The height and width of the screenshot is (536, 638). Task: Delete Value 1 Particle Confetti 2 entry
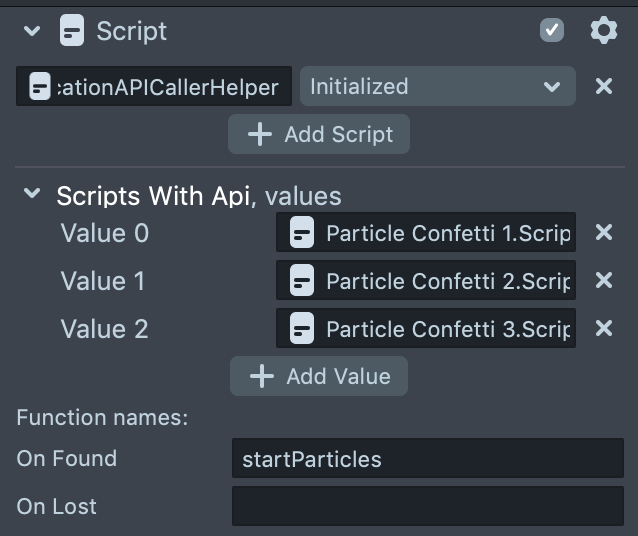pos(603,281)
